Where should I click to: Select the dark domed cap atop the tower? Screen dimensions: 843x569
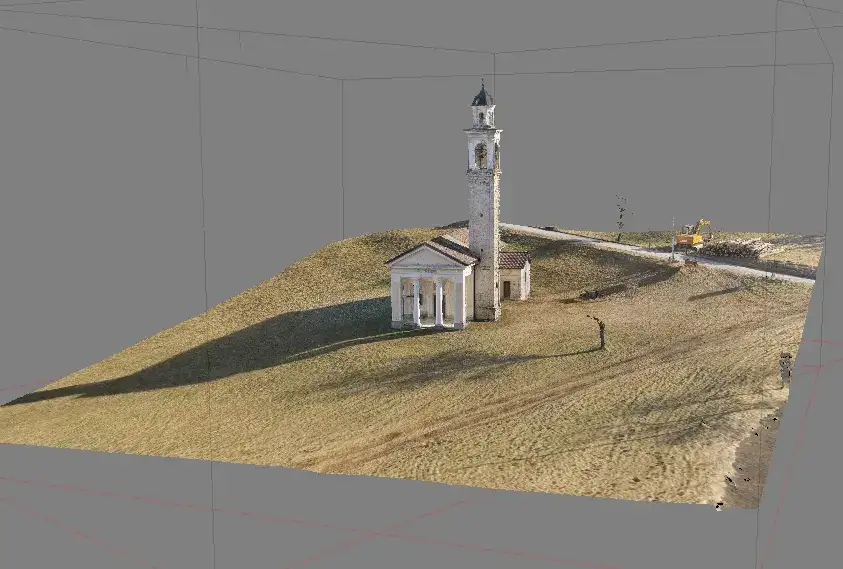coord(483,95)
